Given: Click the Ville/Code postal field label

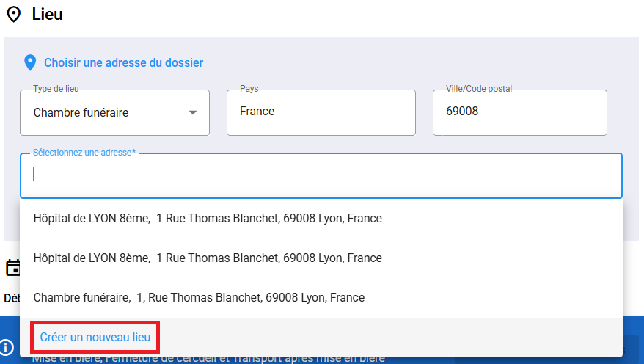Looking at the screenshot, I should click(x=479, y=89).
